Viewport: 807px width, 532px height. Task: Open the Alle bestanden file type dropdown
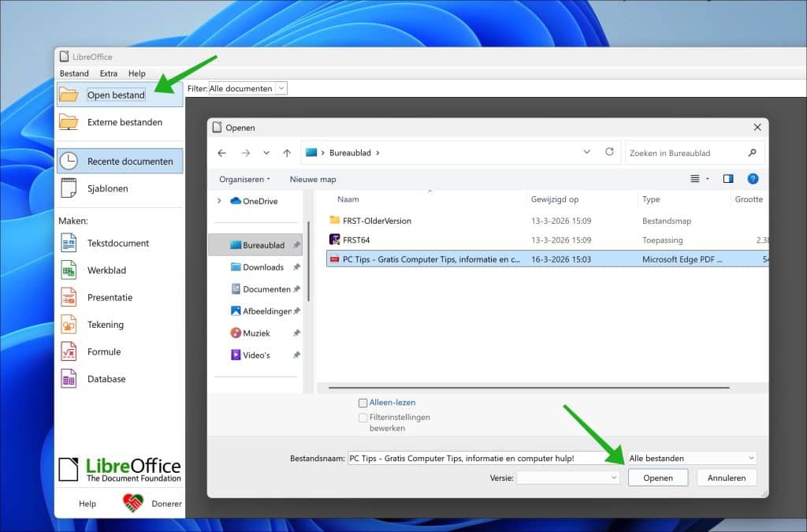tap(691, 458)
